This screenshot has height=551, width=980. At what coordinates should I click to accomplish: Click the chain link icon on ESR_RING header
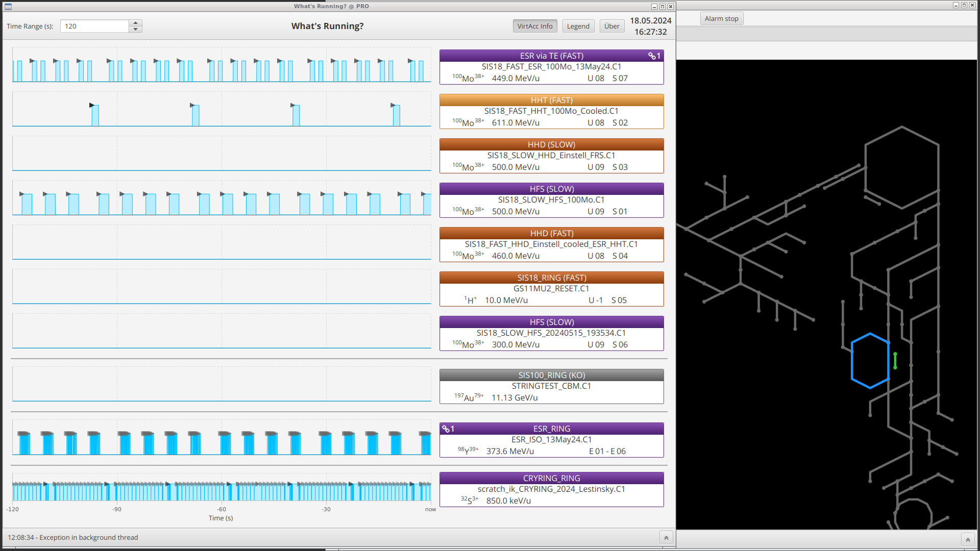(x=446, y=429)
